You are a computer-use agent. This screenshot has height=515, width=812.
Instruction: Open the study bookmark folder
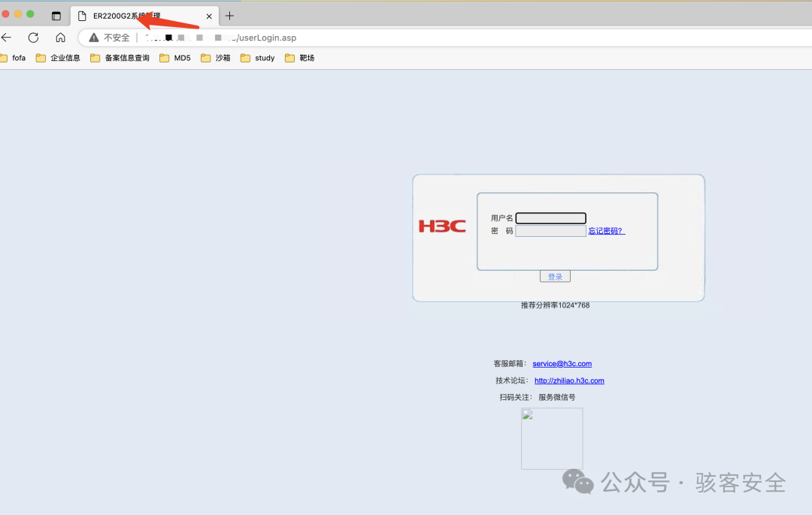pyautogui.click(x=257, y=58)
